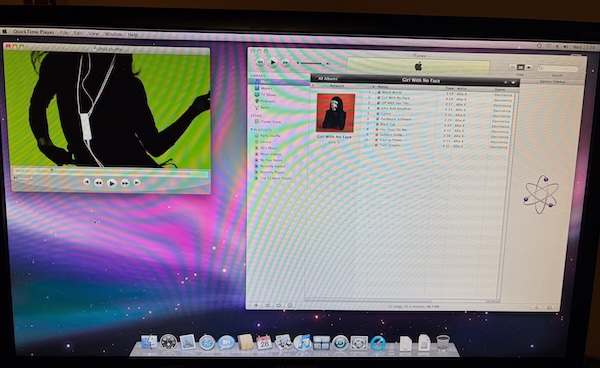Viewport: 600px width, 368px height.
Task: Jump to end of QuickTime movie
Action: click(x=137, y=182)
